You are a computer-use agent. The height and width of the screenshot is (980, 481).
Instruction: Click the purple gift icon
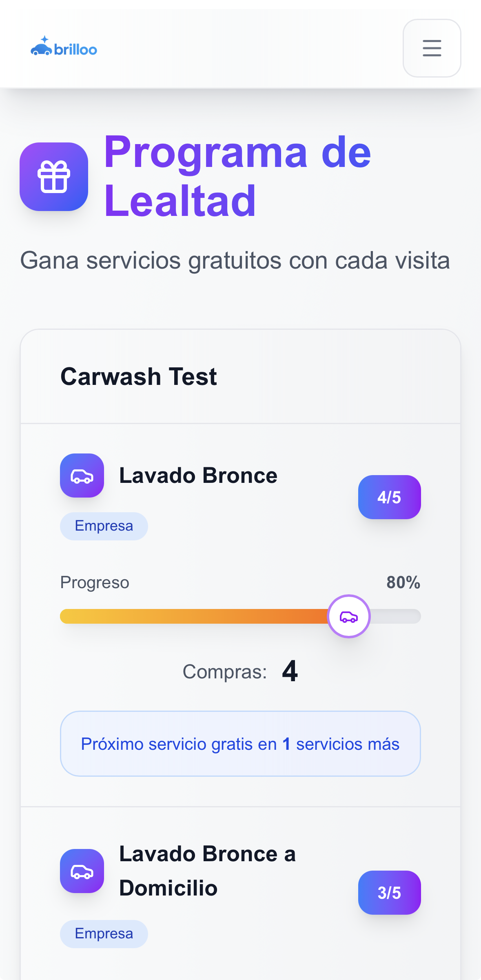coord(54,177)
